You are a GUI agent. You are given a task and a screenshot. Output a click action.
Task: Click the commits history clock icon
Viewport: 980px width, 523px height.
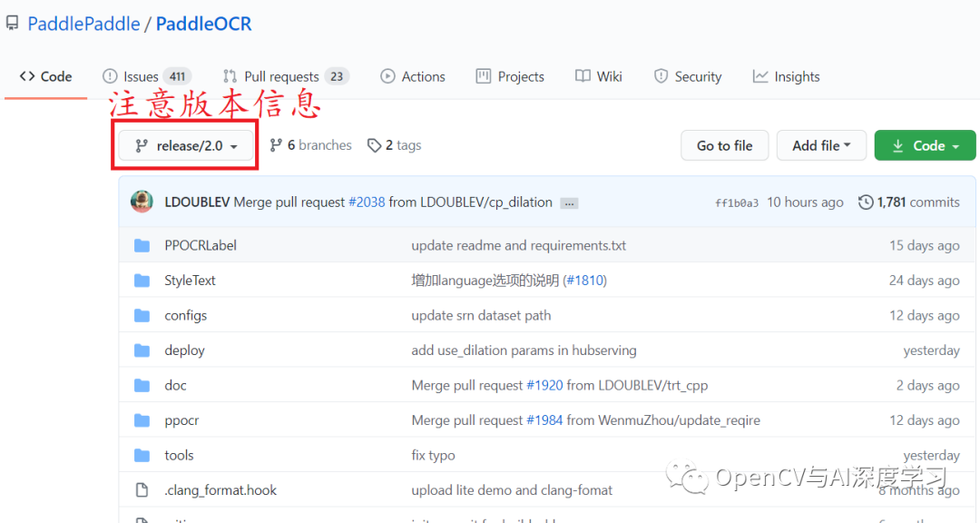[x=866, y=202]
